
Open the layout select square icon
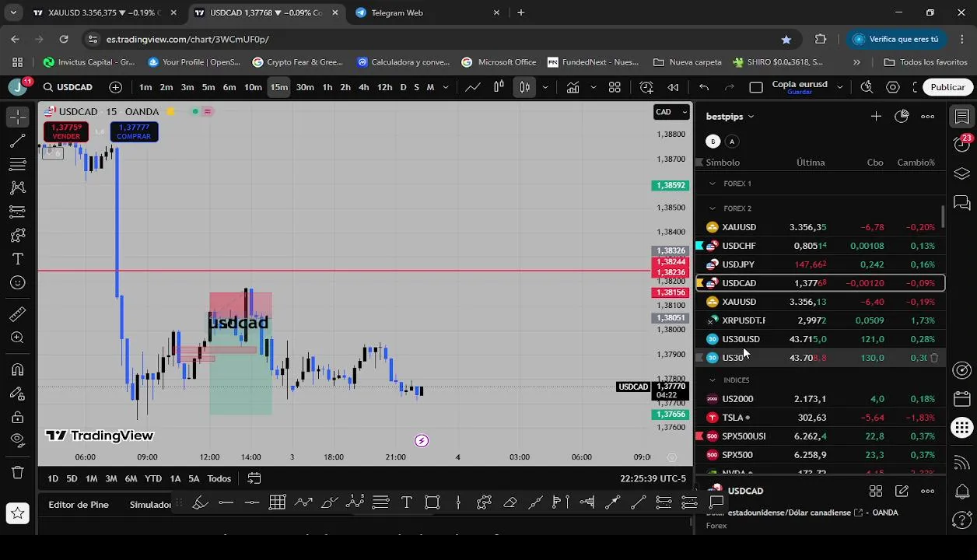(x=756, y=87)
